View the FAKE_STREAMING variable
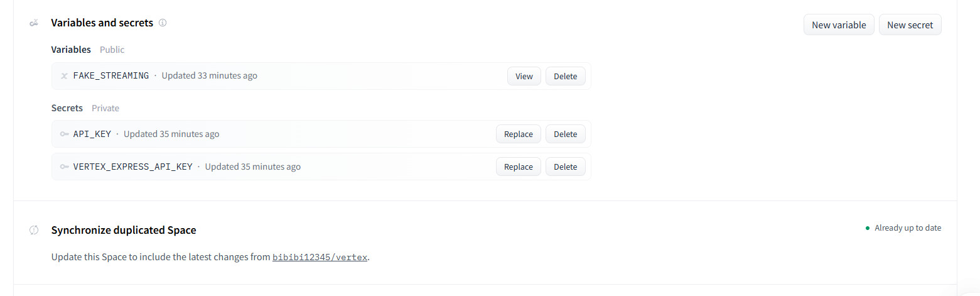The image size is (980, 296). (524, 76)
